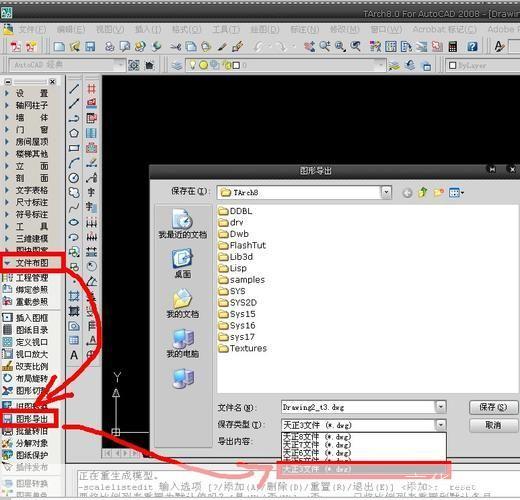This screenshot has height=500, width=520.
Task: Click 图形导出 in the side menu
Action: point(32,419)
